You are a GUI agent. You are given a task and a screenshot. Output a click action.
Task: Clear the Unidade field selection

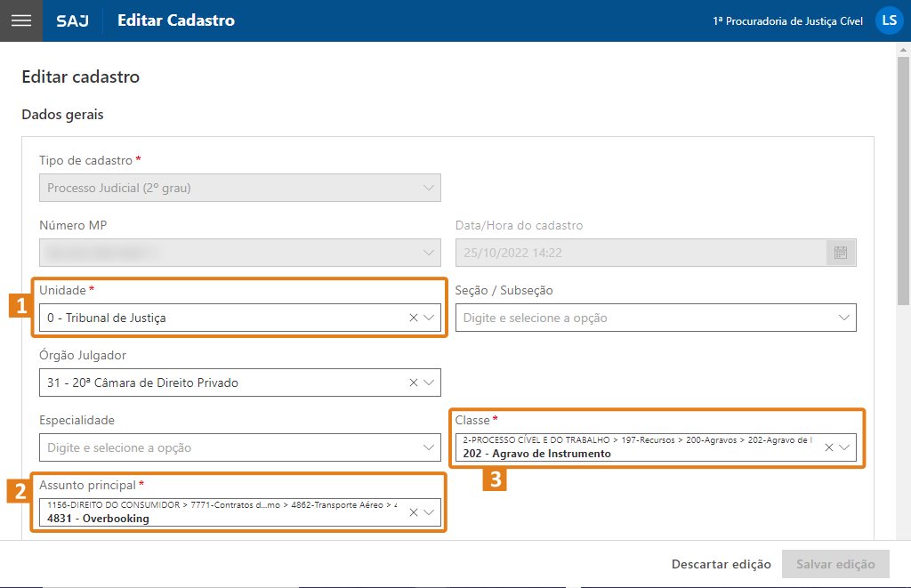coord(414,318)
